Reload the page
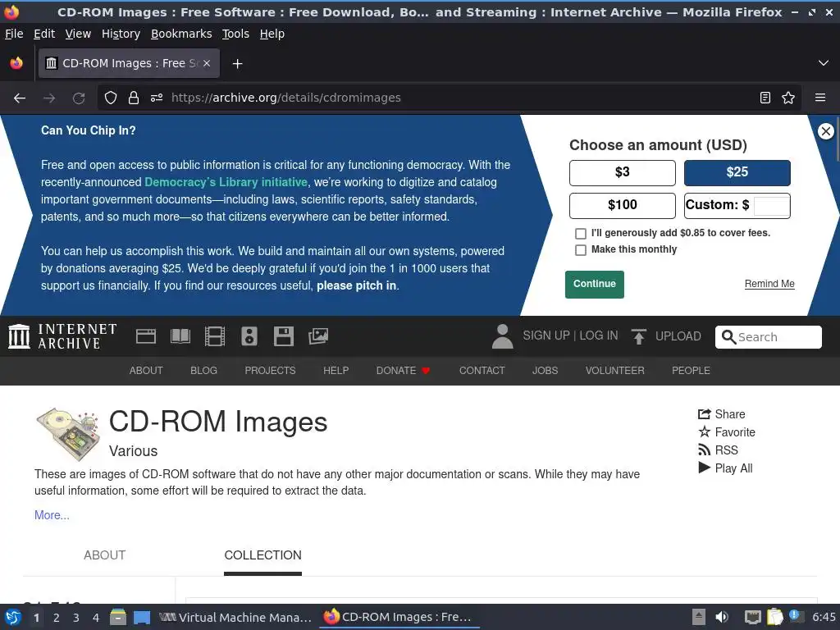 pos(79,98)
